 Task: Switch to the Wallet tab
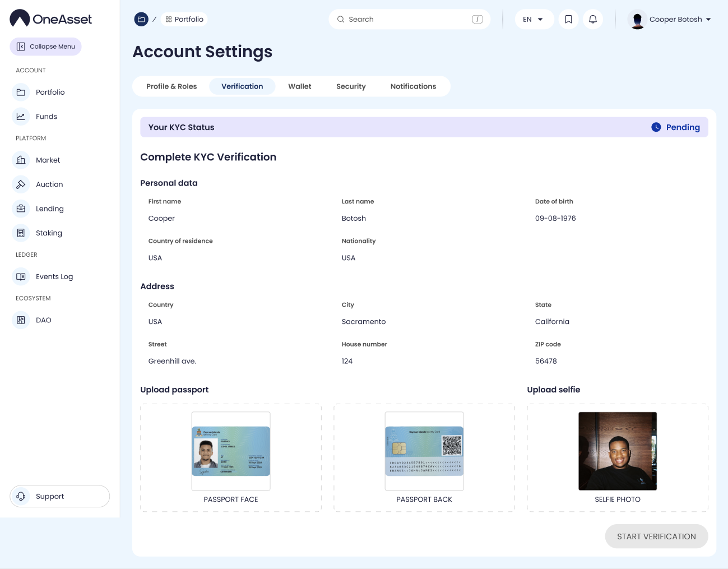tap(299, 86)
